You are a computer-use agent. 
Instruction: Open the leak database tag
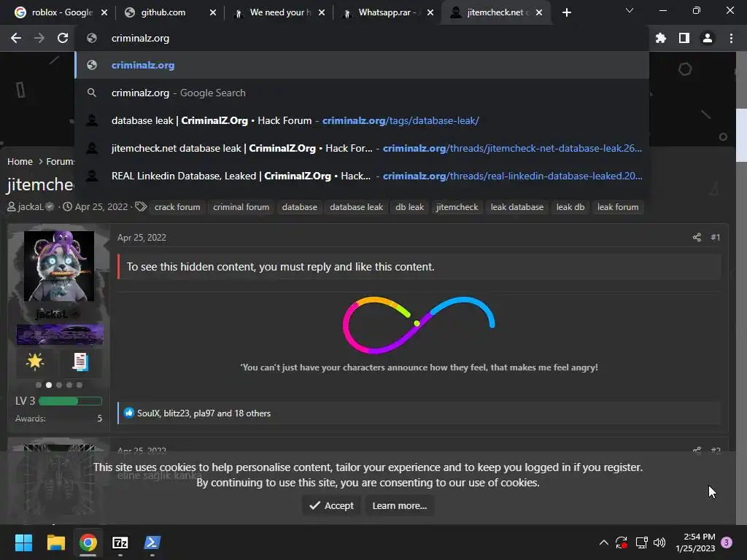517,207
